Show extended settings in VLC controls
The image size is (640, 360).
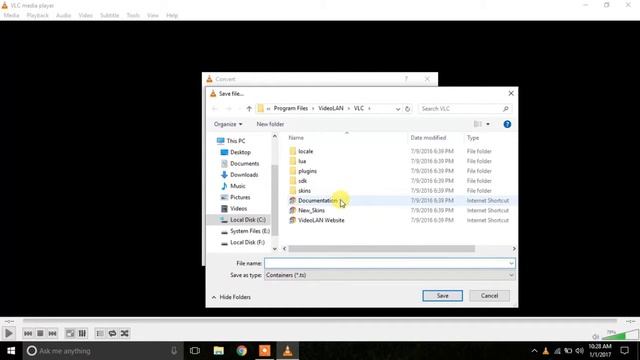pos(82,333)
